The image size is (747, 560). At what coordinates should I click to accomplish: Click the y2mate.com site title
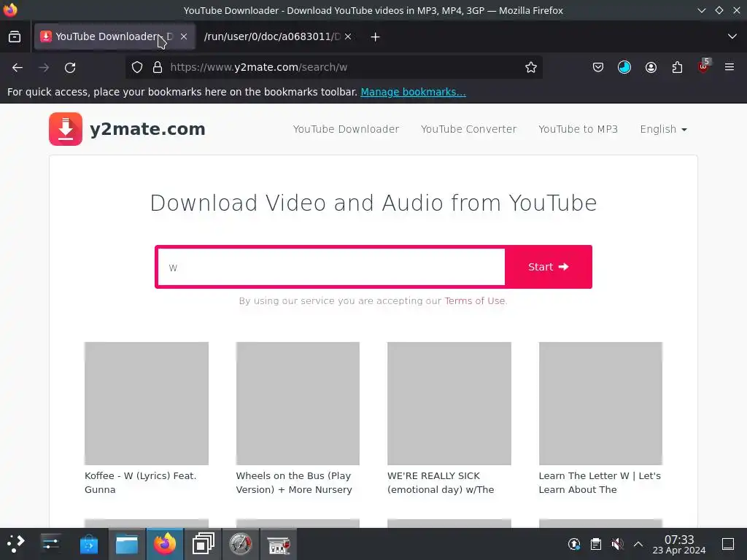pos(147,129)
